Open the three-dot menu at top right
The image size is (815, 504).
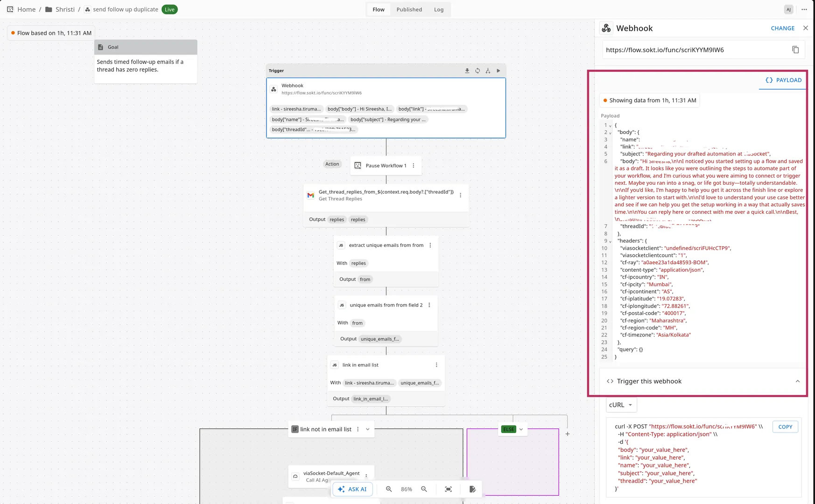coord(804,9)
